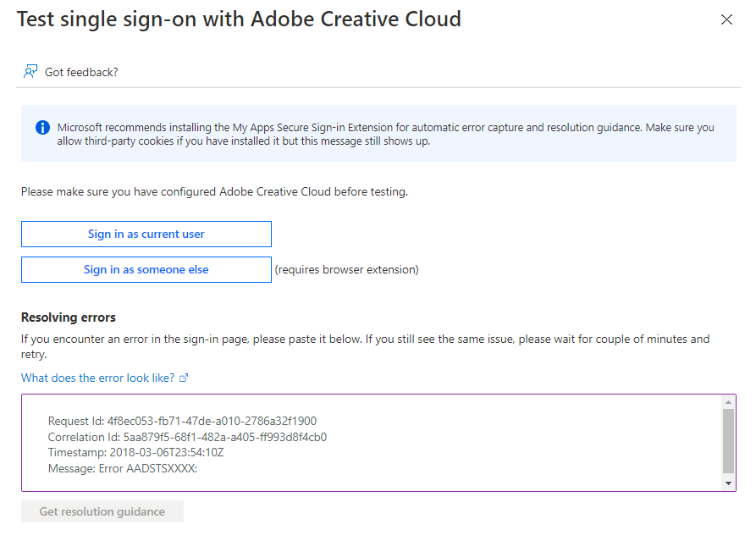Click the "Resolving errors" heading
Viewport: 756px width, 552px height.
(x=68, y=317)
